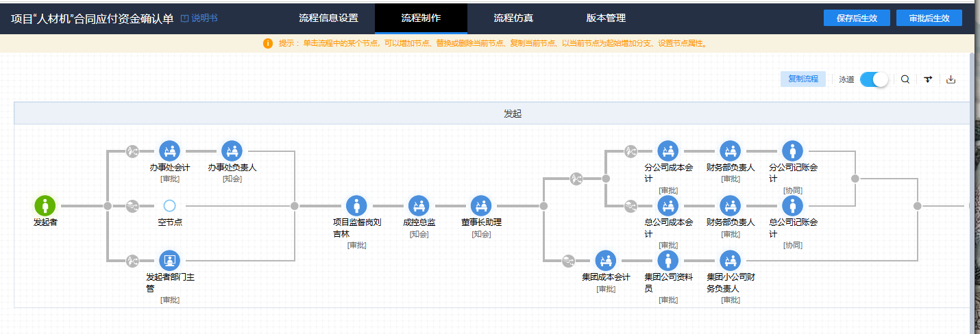Select the 集团公司资料员 node icon
This screenshot has width=980, height=334.
[667, 260]
